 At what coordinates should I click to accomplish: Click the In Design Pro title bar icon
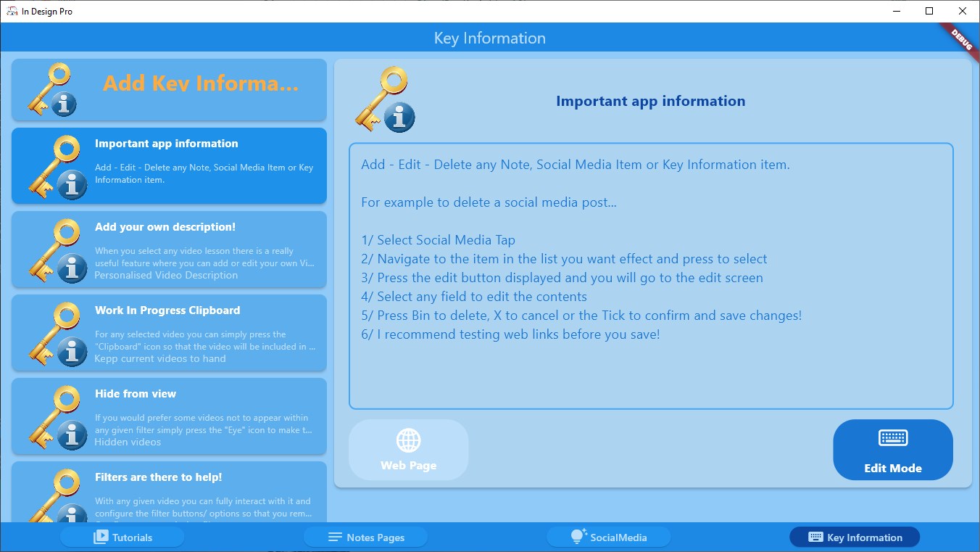point(12,11)
